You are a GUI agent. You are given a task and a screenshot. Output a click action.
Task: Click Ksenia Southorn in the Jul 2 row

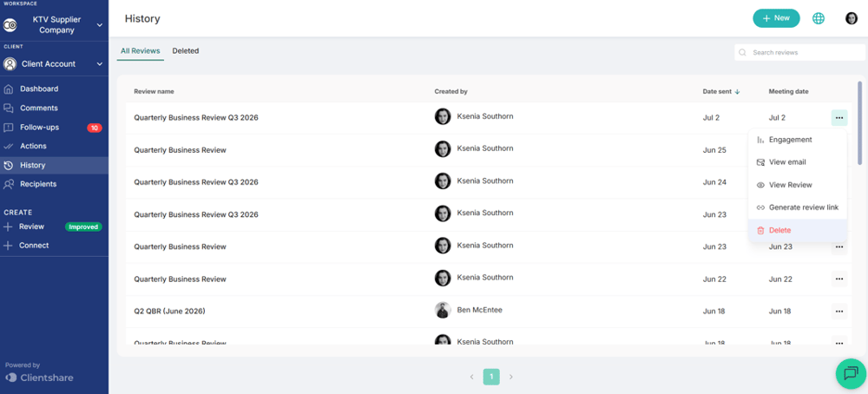(485, 116)
